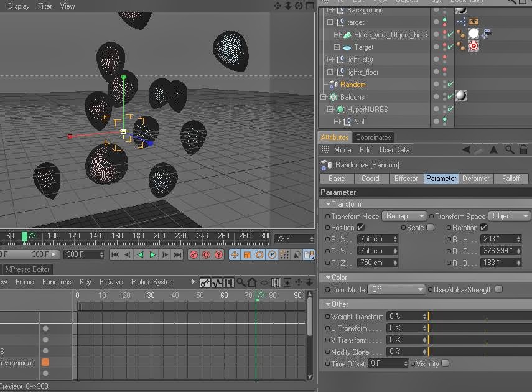Switch to the Coordinates tab
Viewport: 532px width, 392px height.
(373, 138)
